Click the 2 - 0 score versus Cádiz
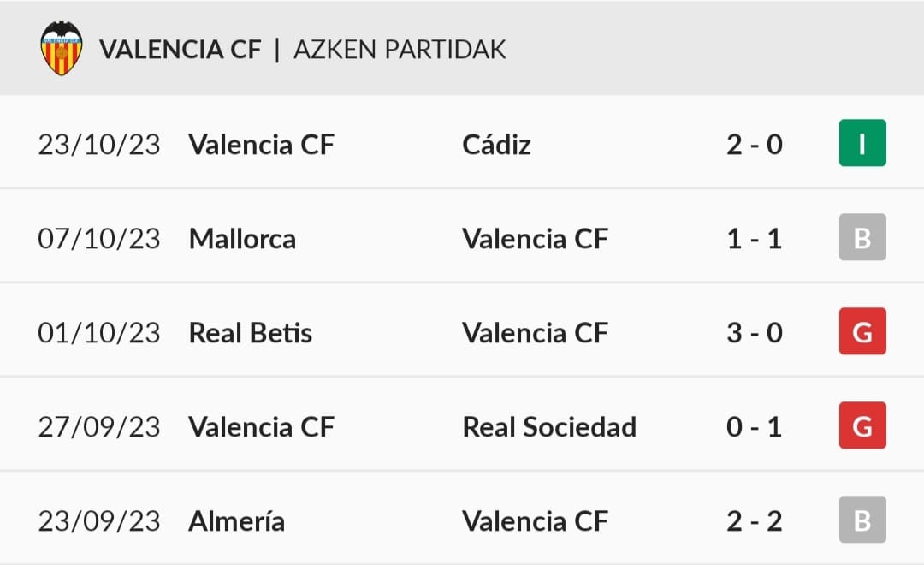Image resolution: width=924 pixels, height=565 pixels. (x=755, y=145)
